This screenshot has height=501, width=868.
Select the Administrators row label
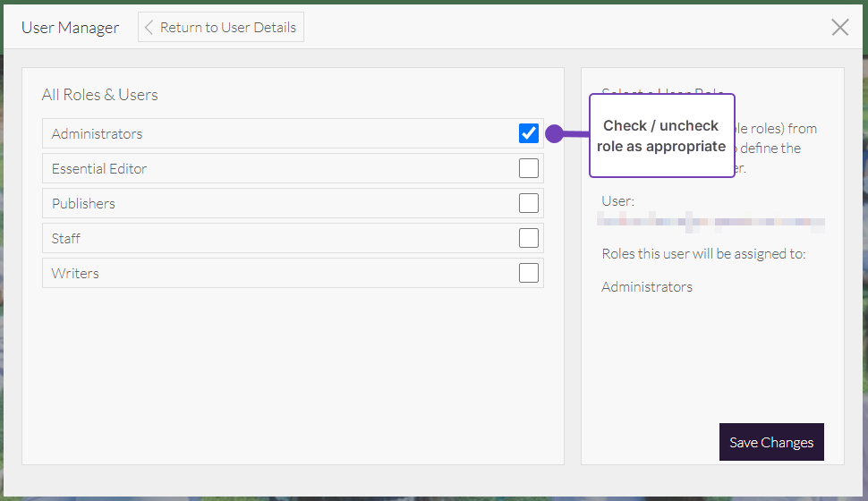click(x=97, y=133)
